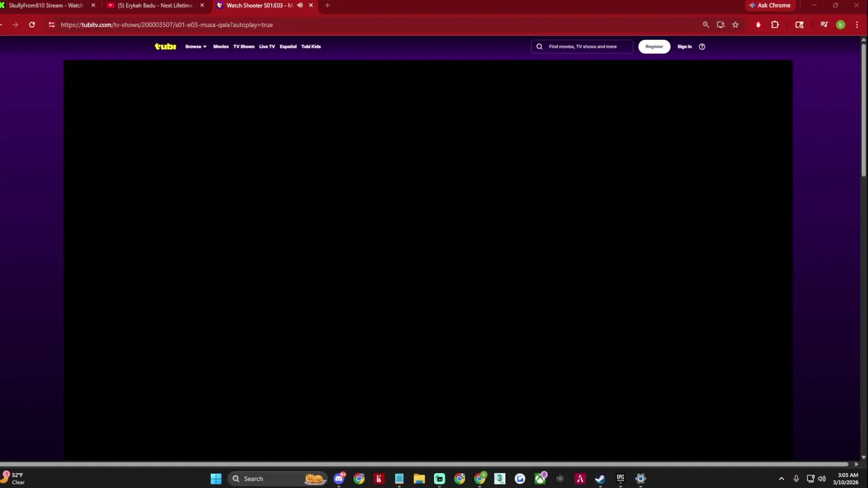View site information icon in address bar
This screenshot has height=488, width=868.
click(x=52, y=25)
